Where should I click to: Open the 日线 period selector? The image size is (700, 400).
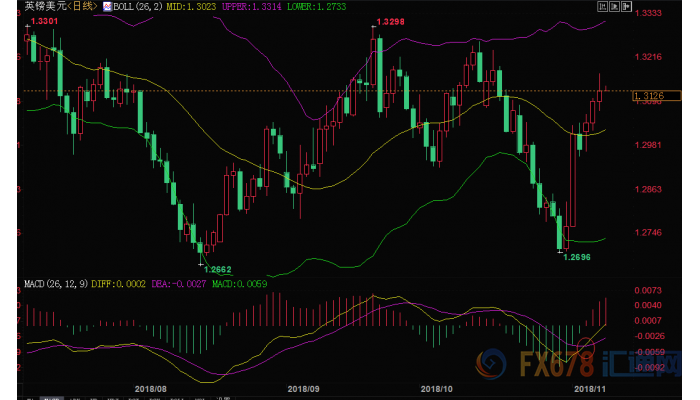[x=82, y=7]
